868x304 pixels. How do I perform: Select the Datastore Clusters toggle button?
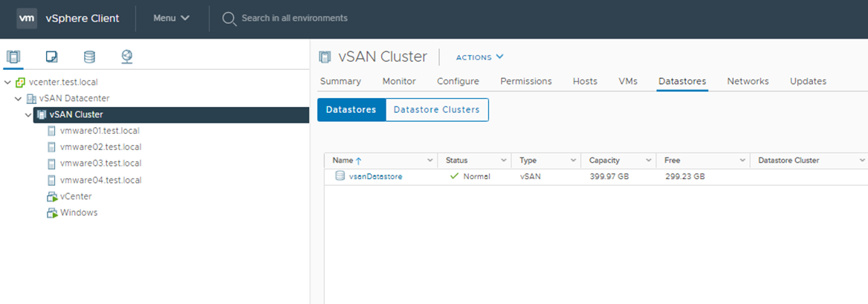click(437, 110)
